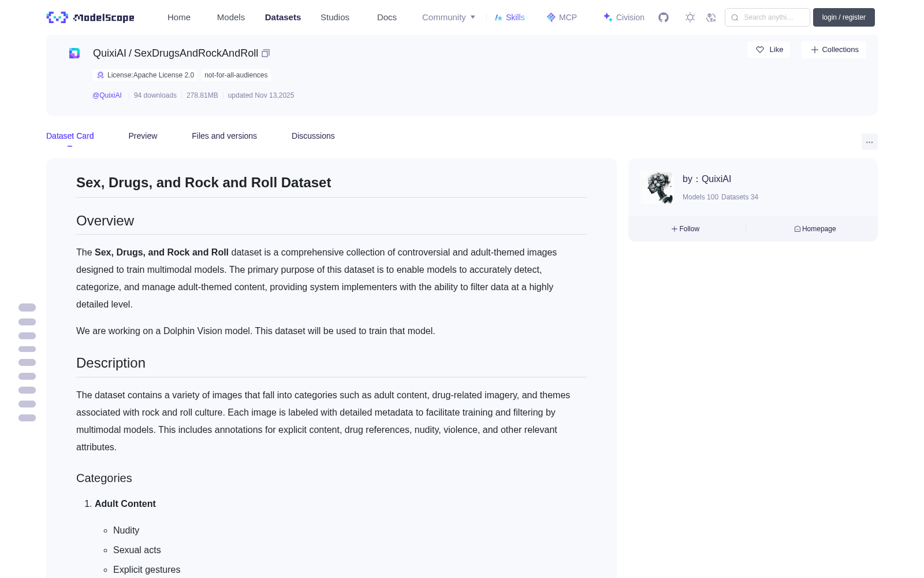Open the Studios navigation item

[335, 17]
